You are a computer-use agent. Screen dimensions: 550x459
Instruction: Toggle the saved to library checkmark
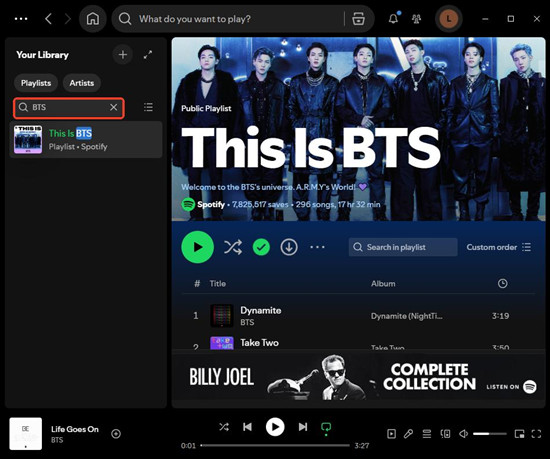(x=261, y=247)
